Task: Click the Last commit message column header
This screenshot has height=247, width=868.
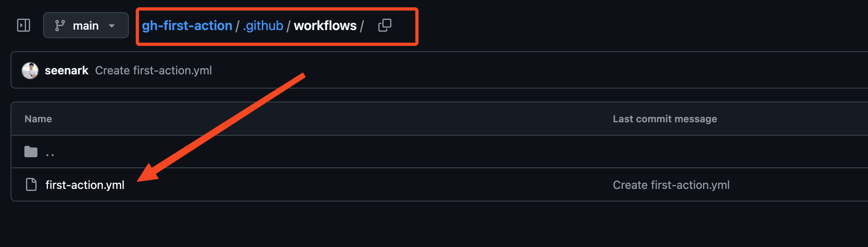Action: pos(665,119)
